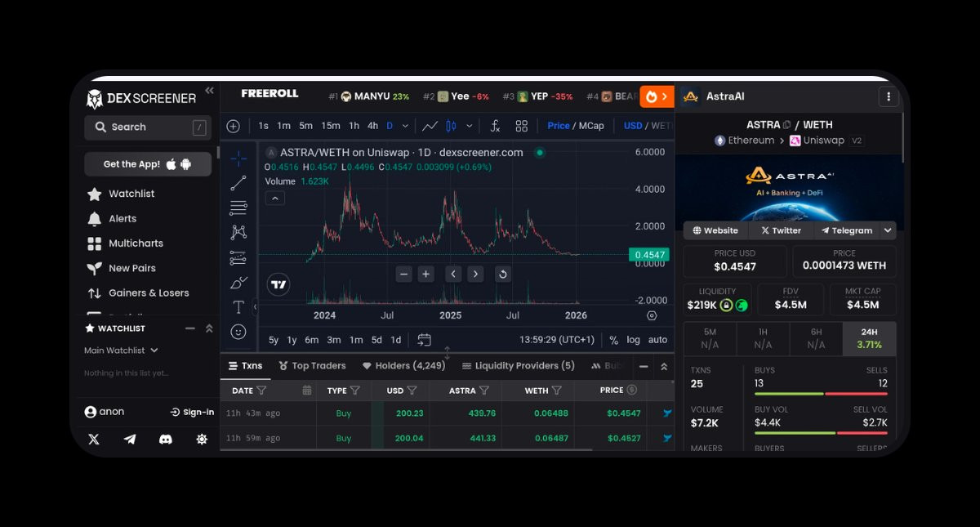
Task: Open the Liquidity Providers (5) tab
Action: click(519, 366)
